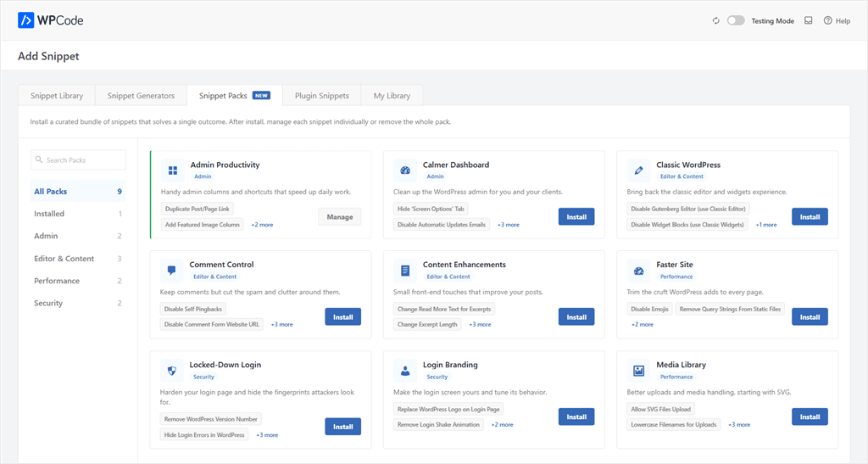This screenshot has height=464, width=868.
Task: Click the Disable Comment Form Website URL tag
Action: (211, 325)
